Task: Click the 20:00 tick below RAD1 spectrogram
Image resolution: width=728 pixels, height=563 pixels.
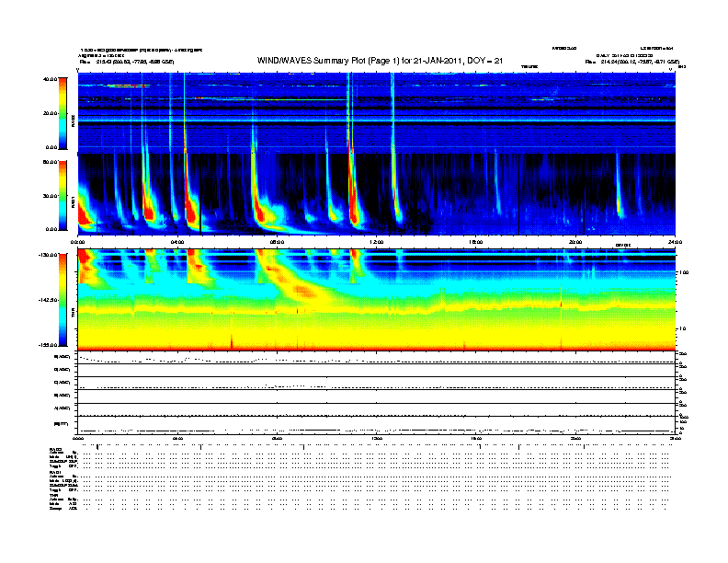Action: coord(575,242)
